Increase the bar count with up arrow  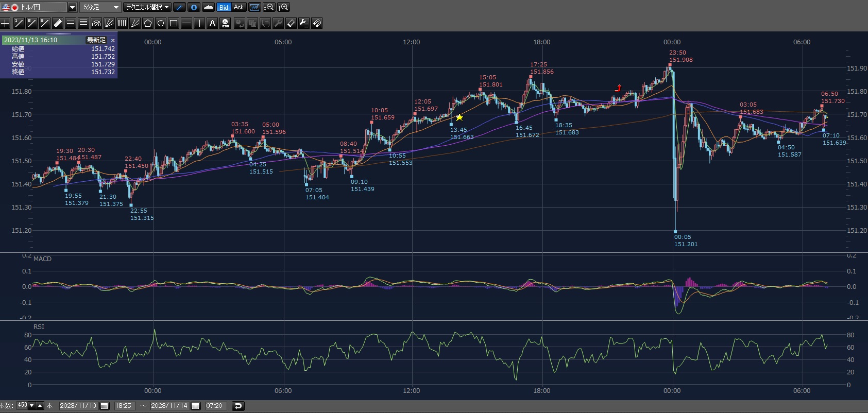coord(40,406)
